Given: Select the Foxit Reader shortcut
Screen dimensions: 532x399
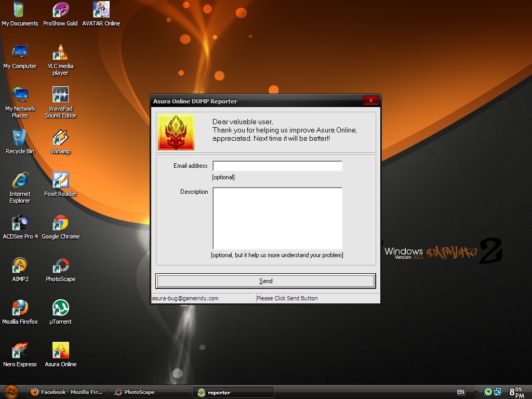Looking at the screenshot, I should [60, 184].
